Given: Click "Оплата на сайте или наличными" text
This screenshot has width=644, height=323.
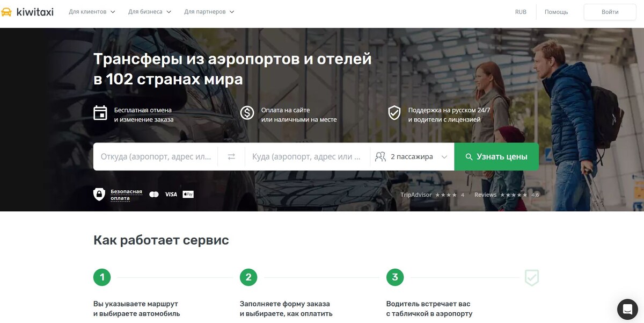Looking at the screenshot, I should [x=299, y=114].
